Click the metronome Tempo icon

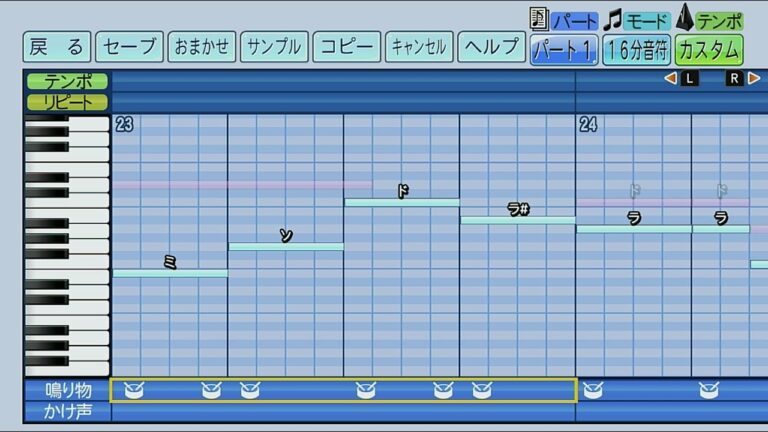pos(685,17)
